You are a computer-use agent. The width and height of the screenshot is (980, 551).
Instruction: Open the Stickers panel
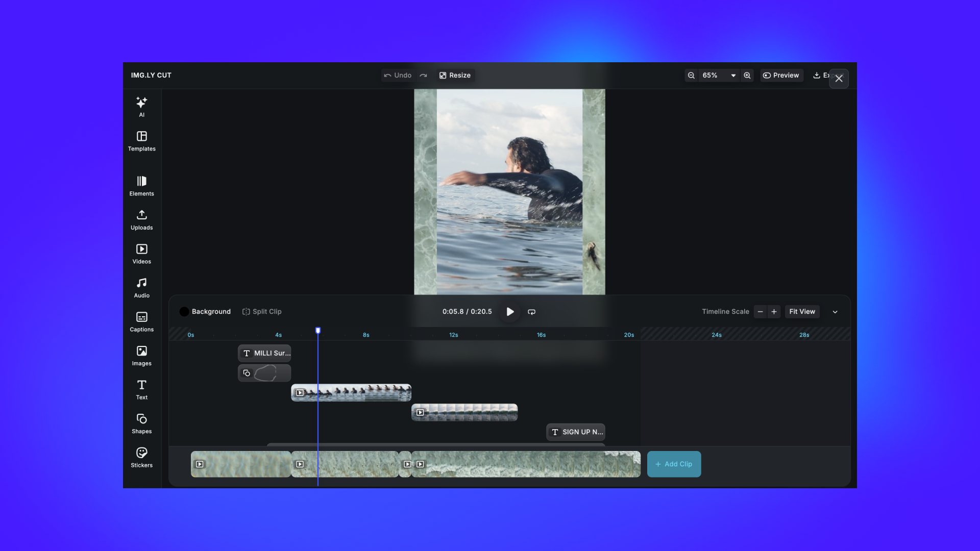(x=141, y=456)
